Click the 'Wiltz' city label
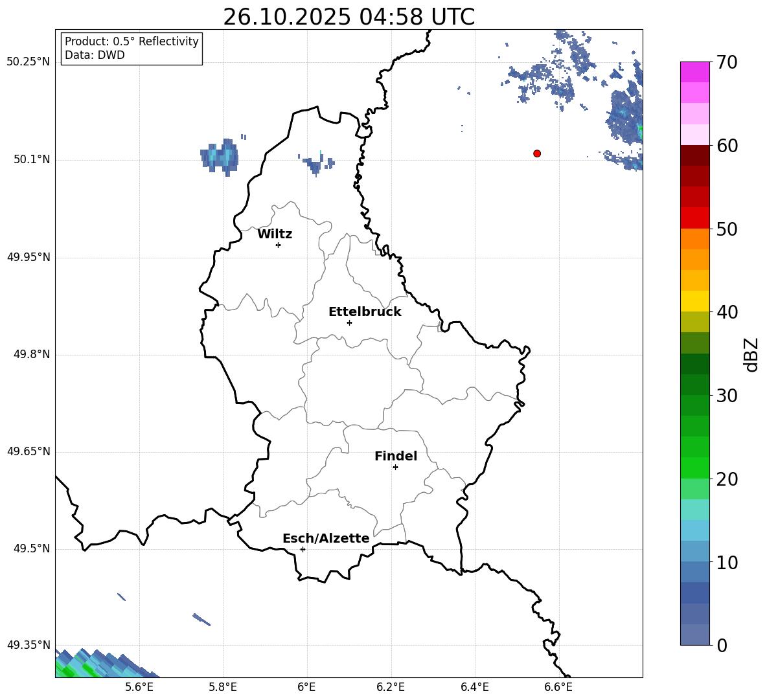 [x=275, y=234]
